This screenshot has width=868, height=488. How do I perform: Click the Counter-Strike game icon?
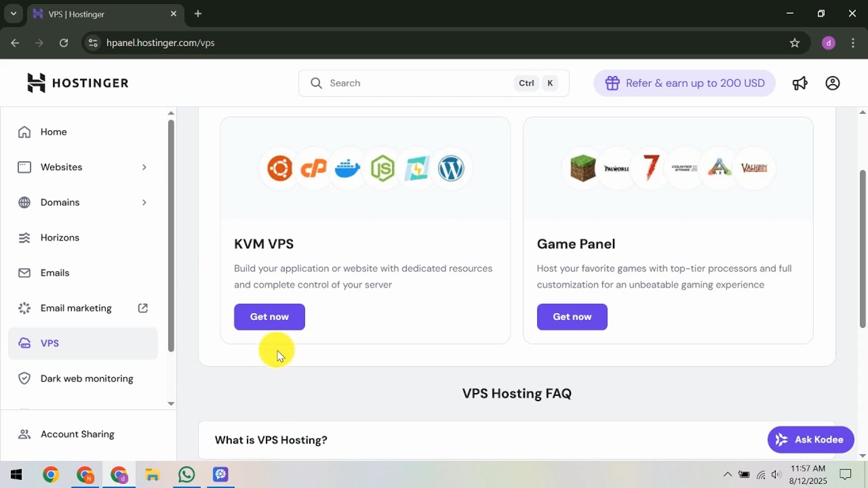[685, 168]
